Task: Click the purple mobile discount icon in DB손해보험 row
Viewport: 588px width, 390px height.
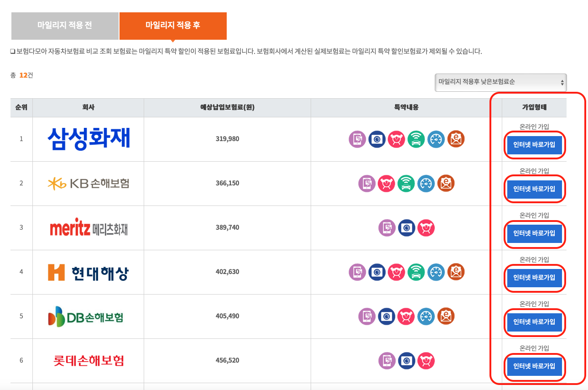Action: point(367,316)
